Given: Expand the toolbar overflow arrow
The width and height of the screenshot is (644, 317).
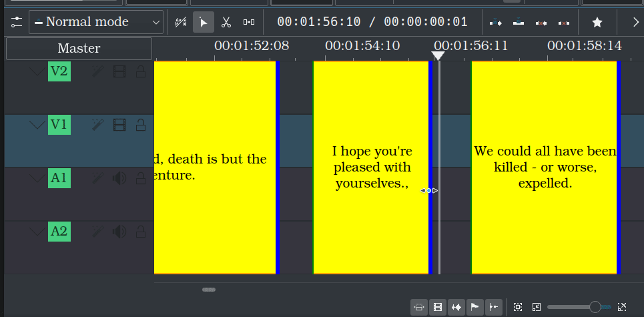Looking at the screenshot, I should [x=635, y=22].
